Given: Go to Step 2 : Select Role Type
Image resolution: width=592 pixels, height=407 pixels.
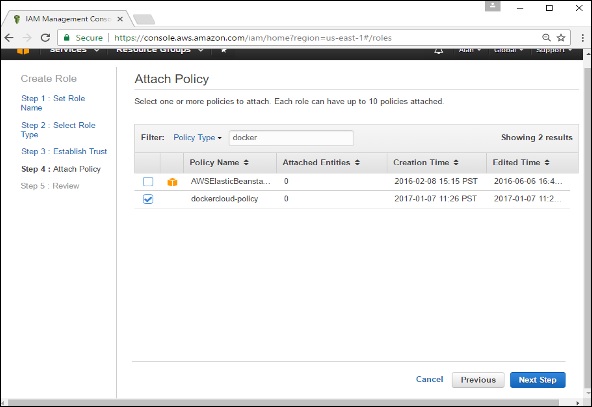Looking at the screenshot, I should 58,130.
